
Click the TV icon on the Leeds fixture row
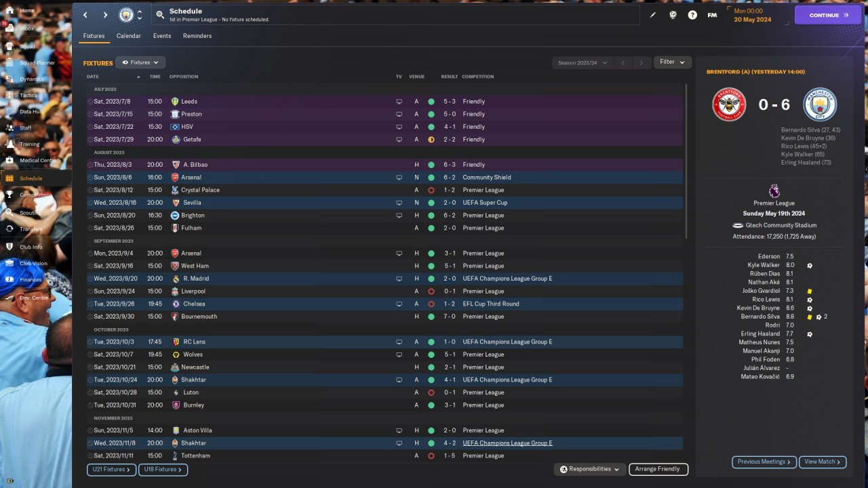click(x=399, y=102)
